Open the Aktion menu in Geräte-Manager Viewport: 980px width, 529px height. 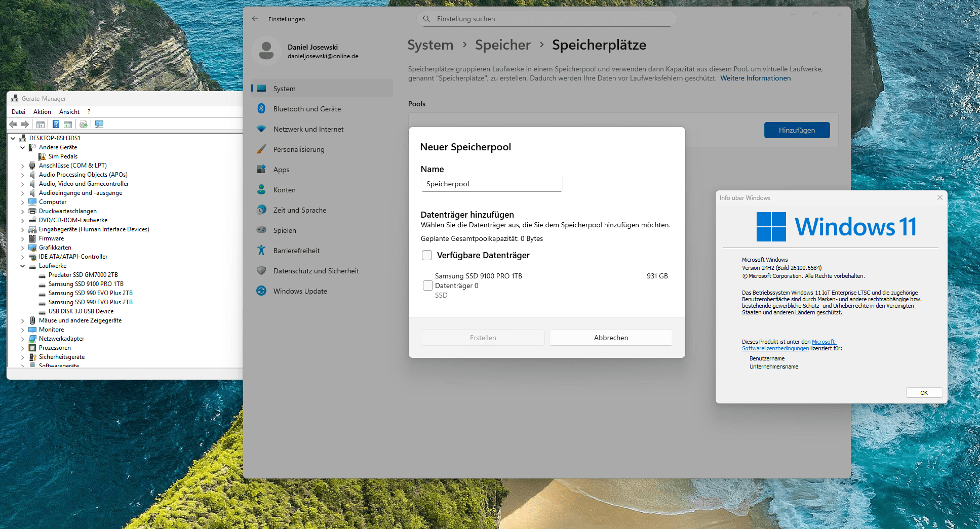(x=43, y=112)
